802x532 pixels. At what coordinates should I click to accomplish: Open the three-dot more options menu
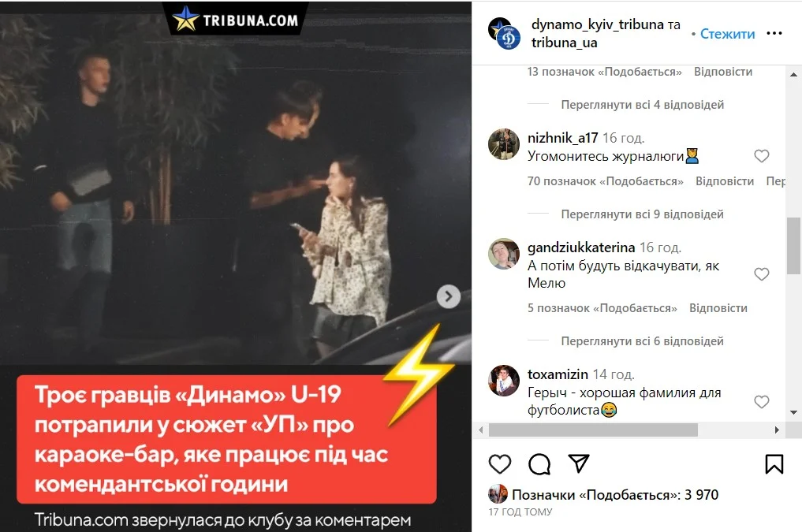pyautogui.click(x=774, y=33)
